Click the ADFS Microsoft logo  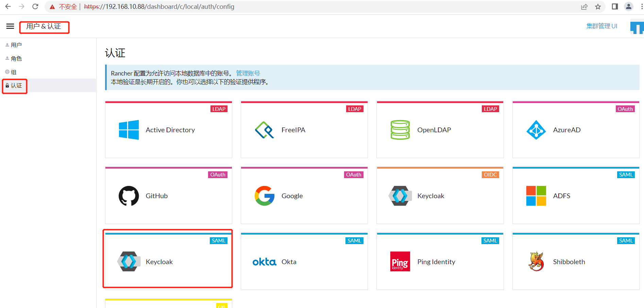[536, 196]
